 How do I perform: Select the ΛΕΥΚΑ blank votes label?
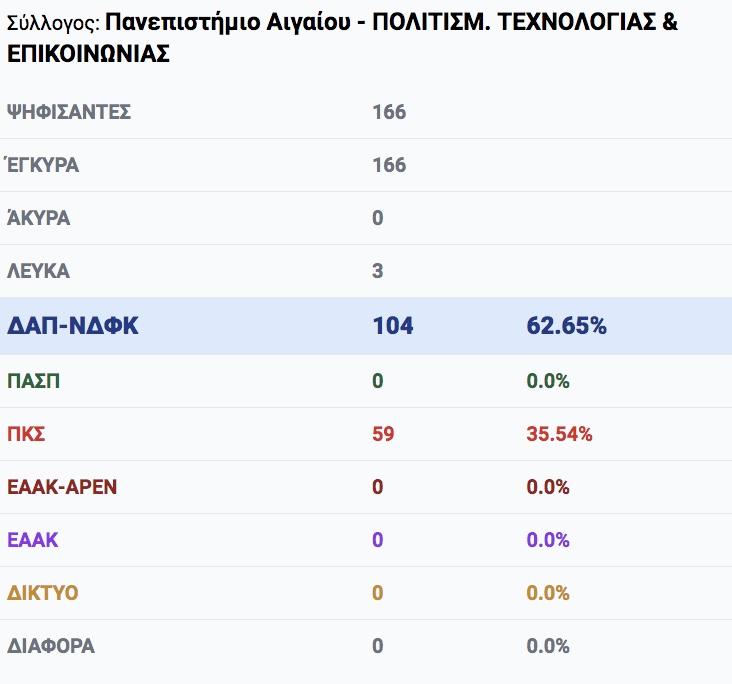pos(38,271)
